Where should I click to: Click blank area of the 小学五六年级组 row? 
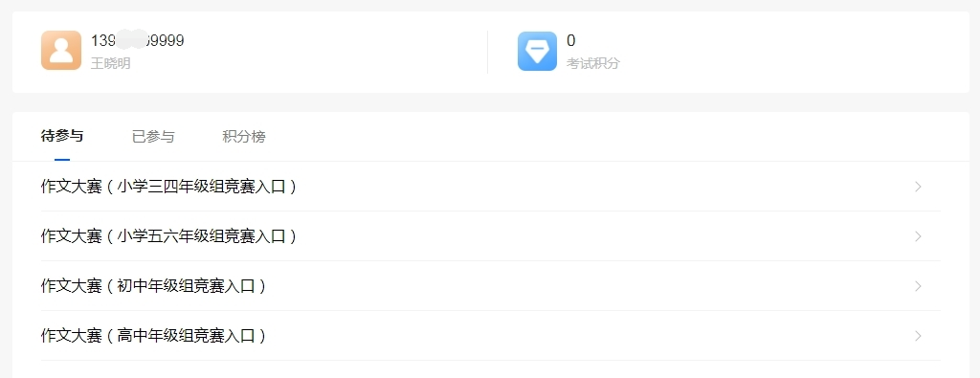pos(600,236)
